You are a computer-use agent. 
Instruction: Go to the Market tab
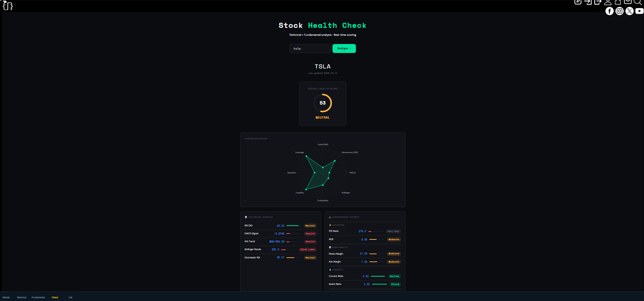(6, 297)
